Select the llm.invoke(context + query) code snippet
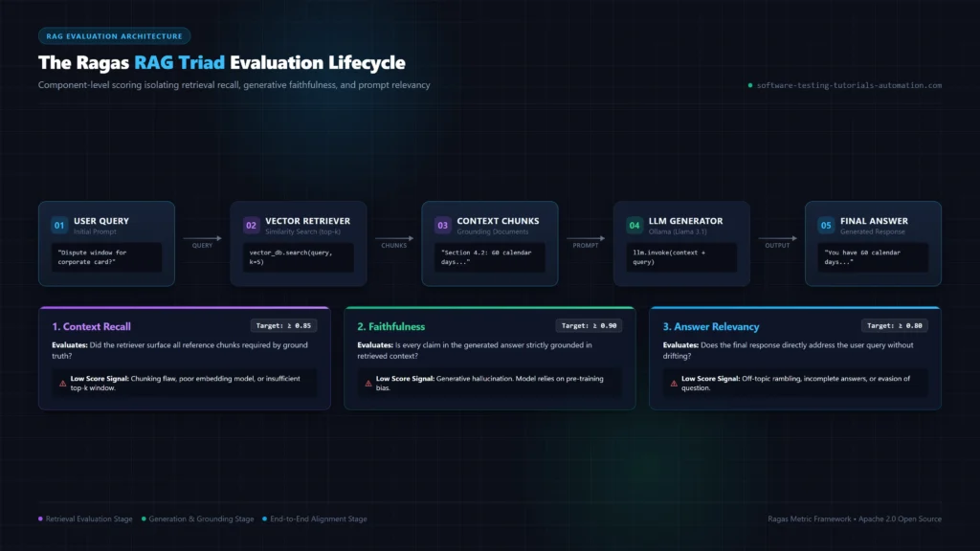 coord(681,257)
